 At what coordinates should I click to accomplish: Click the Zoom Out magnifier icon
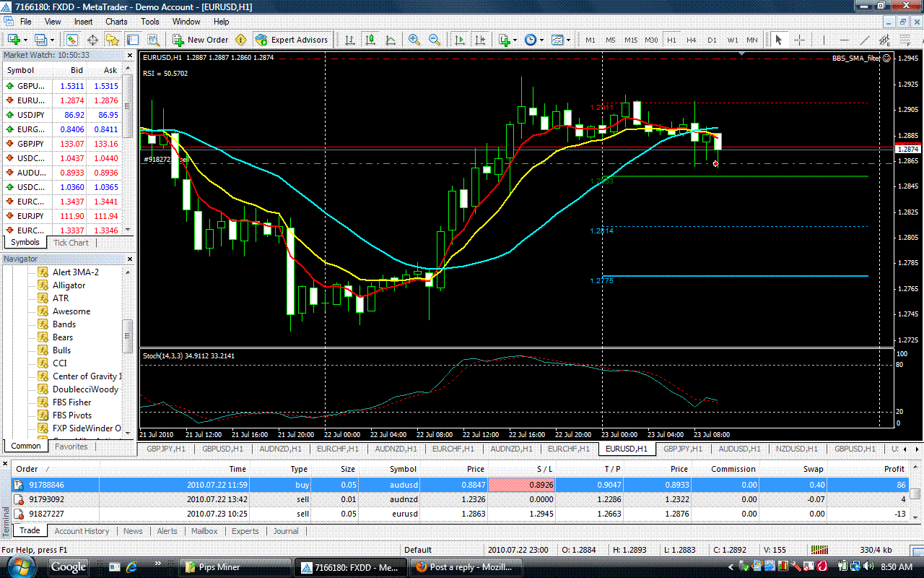click(435, 40)
